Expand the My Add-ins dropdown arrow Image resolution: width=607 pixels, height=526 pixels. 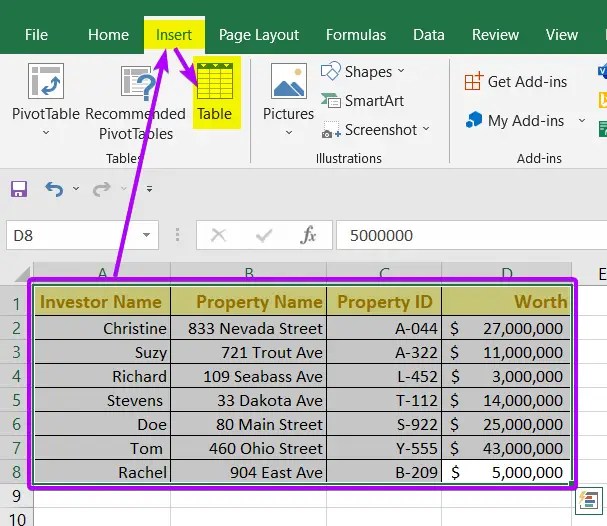(582, 120)
